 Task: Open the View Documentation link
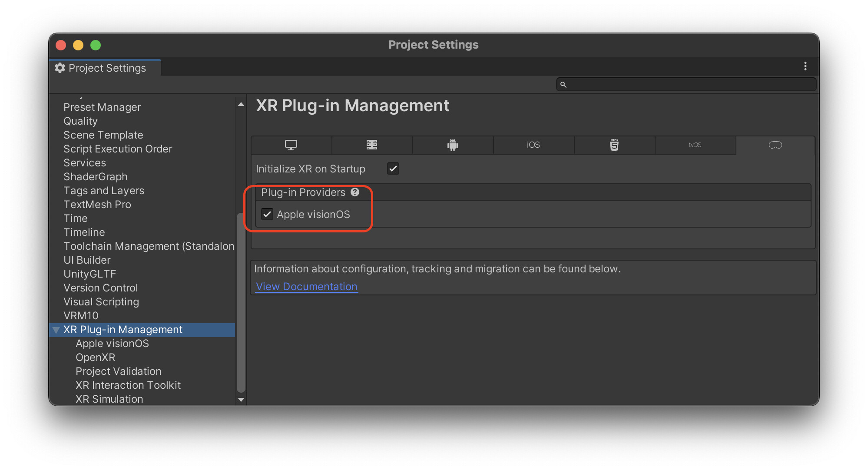(306, 286)
